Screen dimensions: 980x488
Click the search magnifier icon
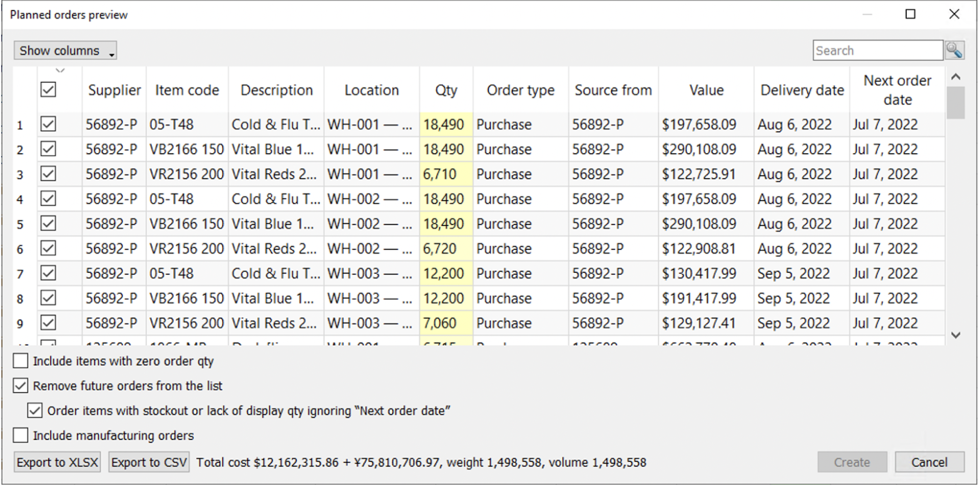pyautogui.click(x=954, y=51)
